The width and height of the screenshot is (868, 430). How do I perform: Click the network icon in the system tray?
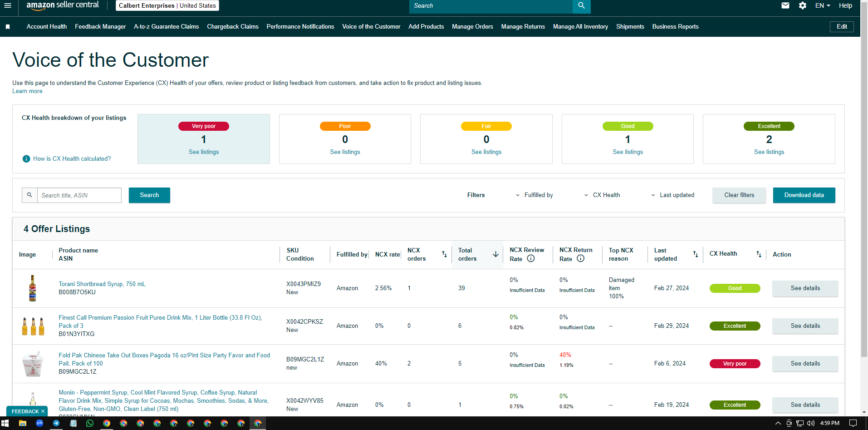point(800,423)
